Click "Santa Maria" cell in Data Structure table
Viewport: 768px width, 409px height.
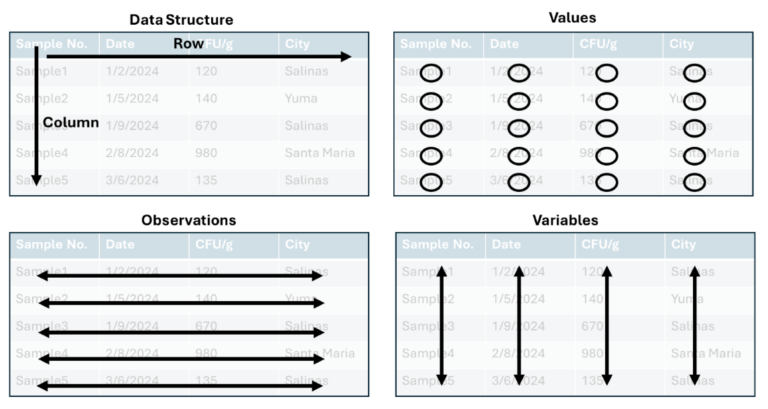(x=319, y=153)
